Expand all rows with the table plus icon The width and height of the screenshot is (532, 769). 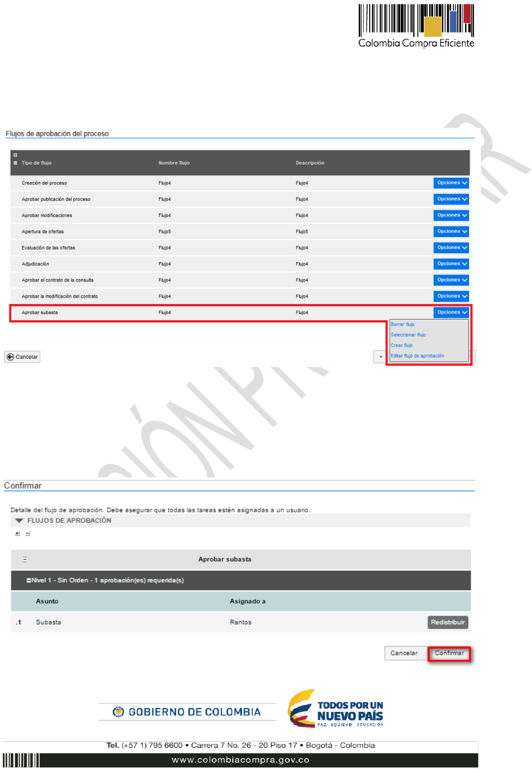15,155
